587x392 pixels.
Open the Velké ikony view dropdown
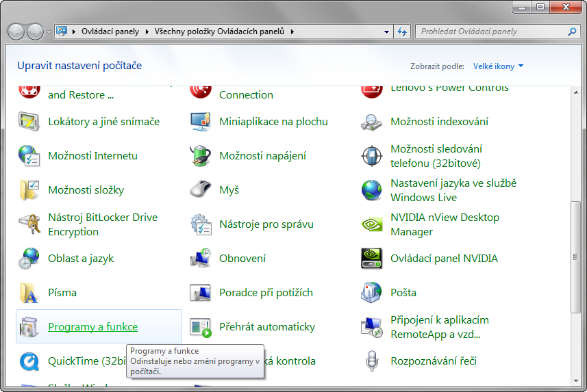pos(498,66)
